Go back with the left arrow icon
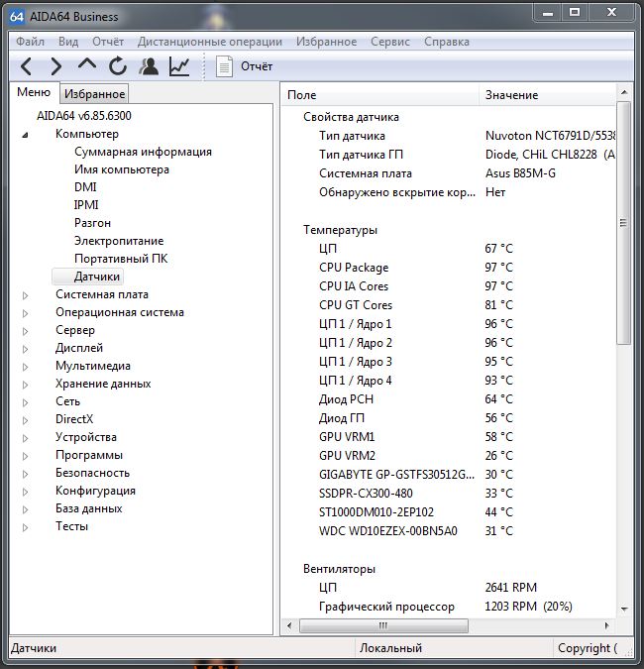 26,66
